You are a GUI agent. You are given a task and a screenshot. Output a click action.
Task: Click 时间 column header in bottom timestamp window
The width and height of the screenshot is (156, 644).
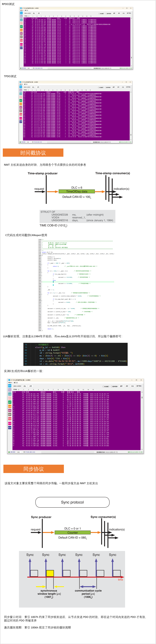pos(27,392)
